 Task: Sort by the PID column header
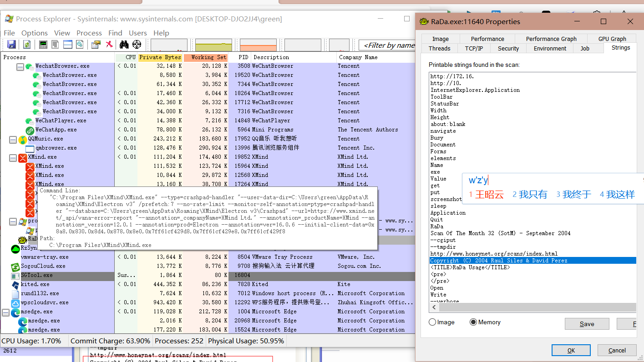[240, 57]
